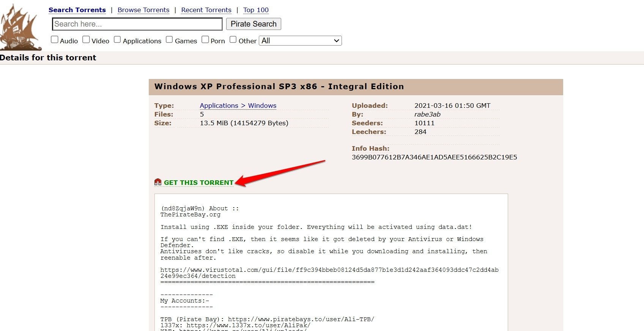The height and width of the screenshot is (331, 644).
Task: Select the Porn category checkbox
Action: tap(205, 39)
